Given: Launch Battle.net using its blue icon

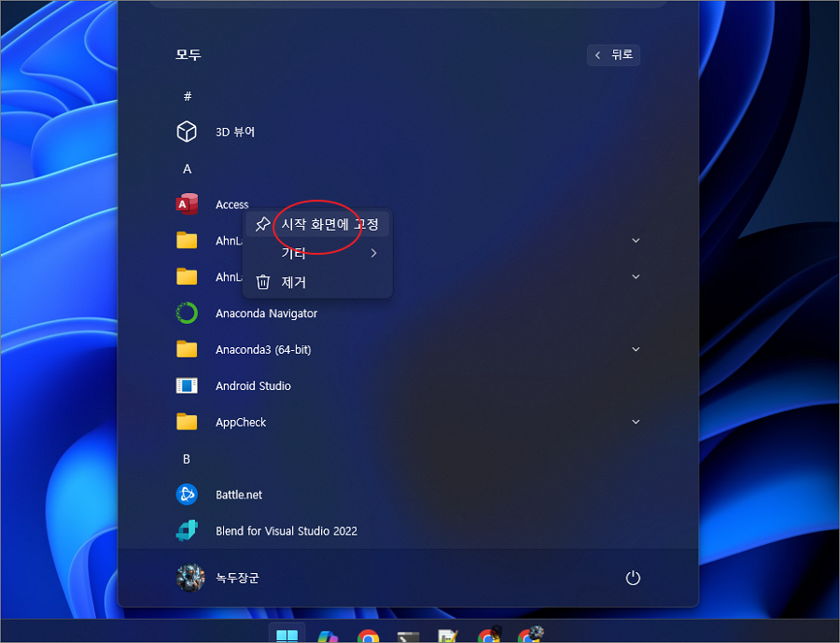Looking at the screenshot, I should click(187, 494).
